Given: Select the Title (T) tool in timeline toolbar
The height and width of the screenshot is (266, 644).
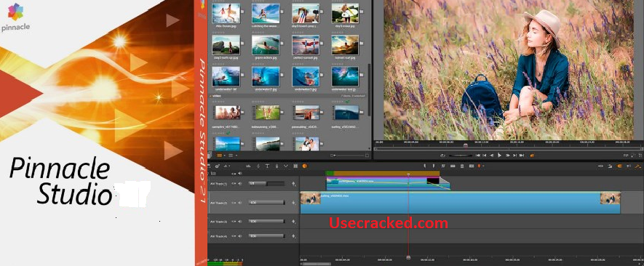Looking at the screenshot, I should coord(267,166).
